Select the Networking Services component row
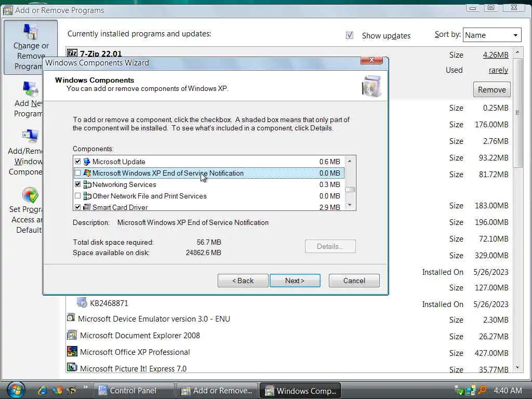Screen dimensions: 532x399 [209, 184]
